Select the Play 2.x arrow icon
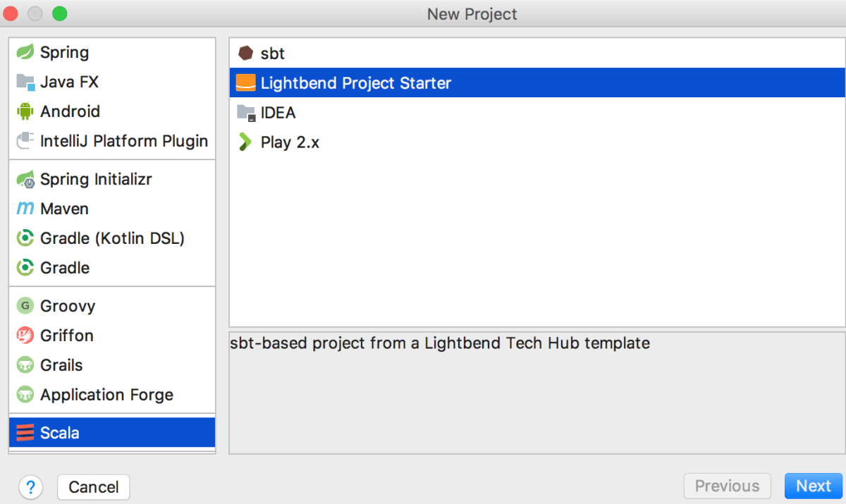Image resolution: width=846 pixels, height=504 pixels. (x=245, y=142)
